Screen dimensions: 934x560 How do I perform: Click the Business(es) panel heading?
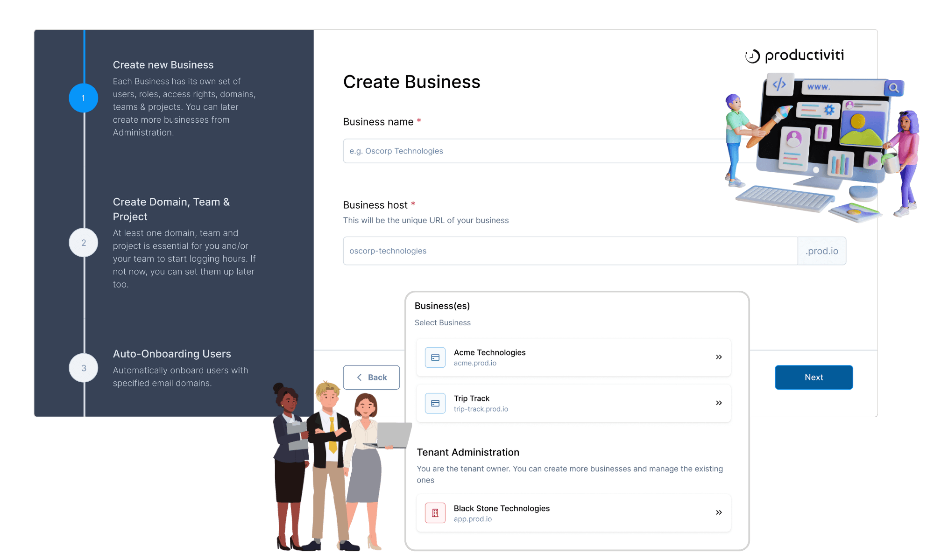[x=442, y=306]
